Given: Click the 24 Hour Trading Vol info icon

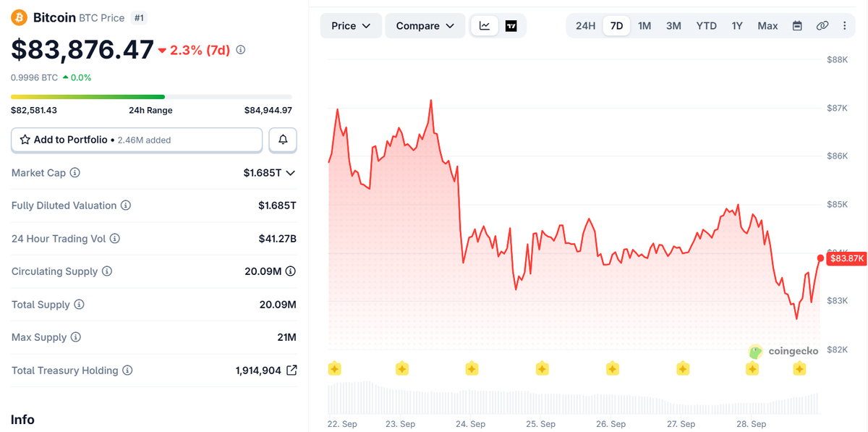Looking at the screenshot, I should click(114, 238).
